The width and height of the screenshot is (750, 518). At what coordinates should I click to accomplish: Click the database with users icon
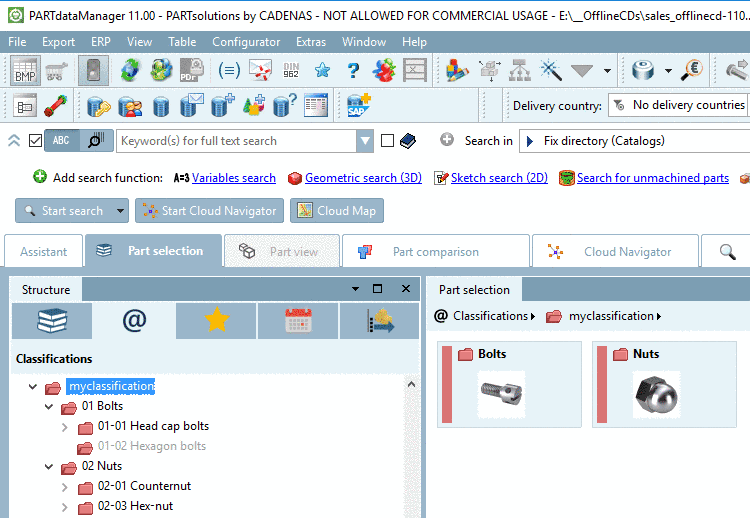(130, 106)
